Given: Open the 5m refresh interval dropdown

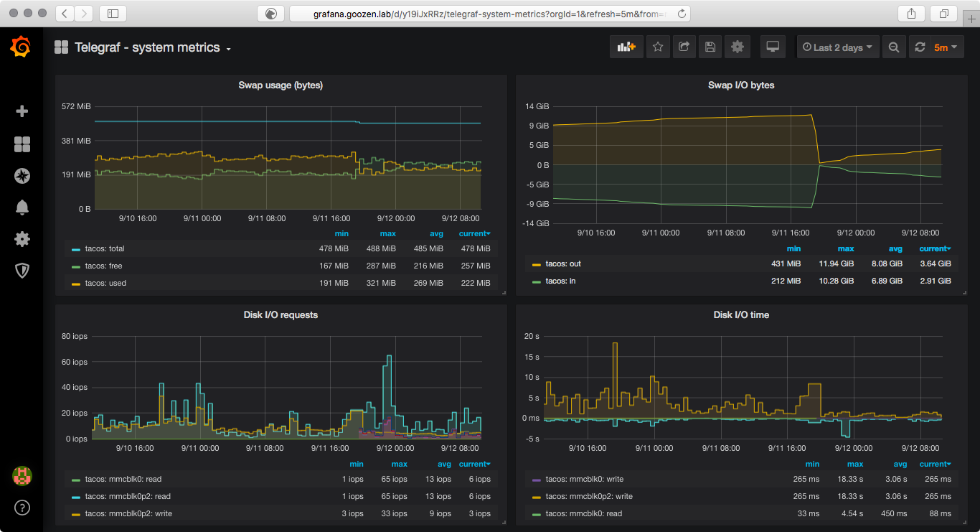Looking at the screenshot, I should point(946,47).
